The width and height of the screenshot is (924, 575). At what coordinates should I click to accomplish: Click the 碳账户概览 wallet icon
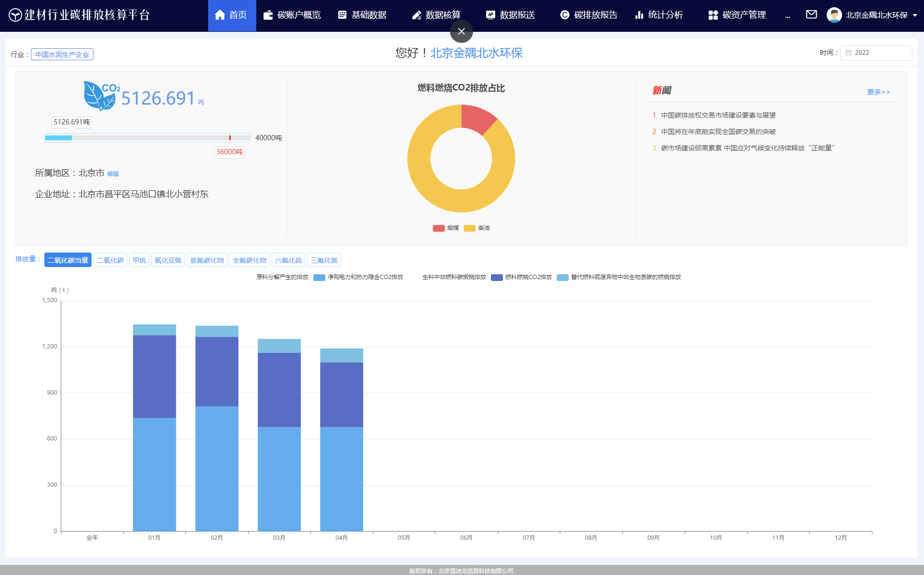(x=268, y=15)
